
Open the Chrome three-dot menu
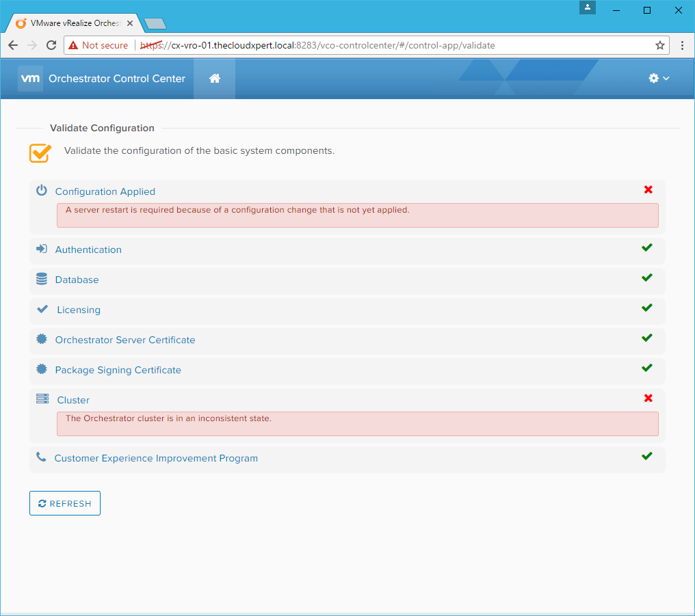(682, 45)
